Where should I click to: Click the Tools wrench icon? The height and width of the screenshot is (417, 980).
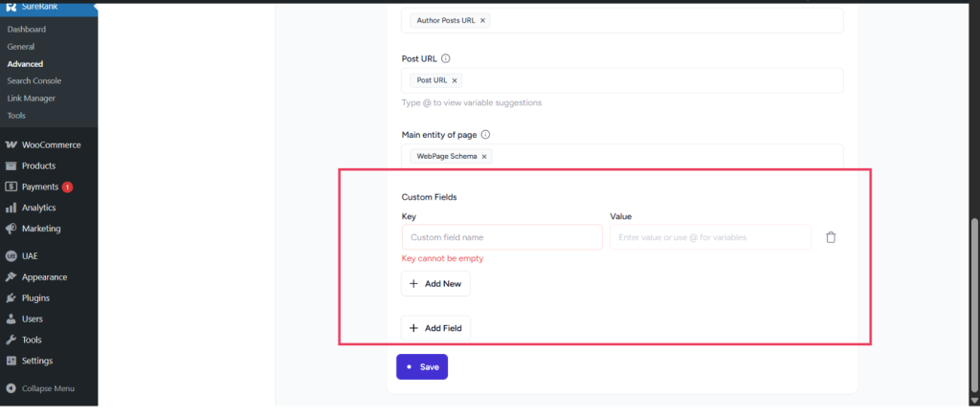(x=11, y=340)
